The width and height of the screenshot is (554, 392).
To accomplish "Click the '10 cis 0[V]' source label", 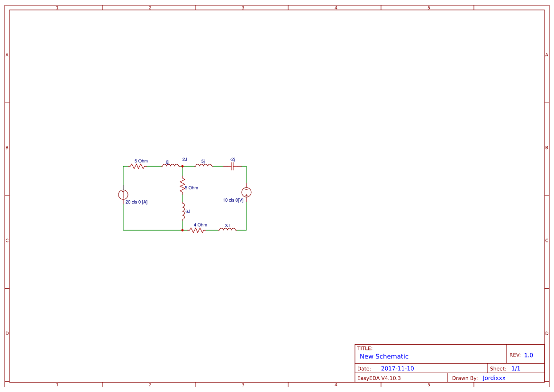I will point(233,200).
